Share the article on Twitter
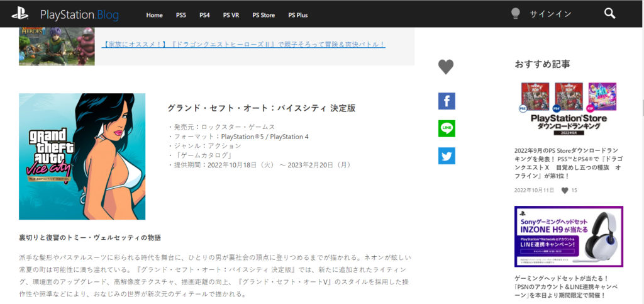Screen dimensions: 644x304 pyautogui.click(x=447, y=156)
